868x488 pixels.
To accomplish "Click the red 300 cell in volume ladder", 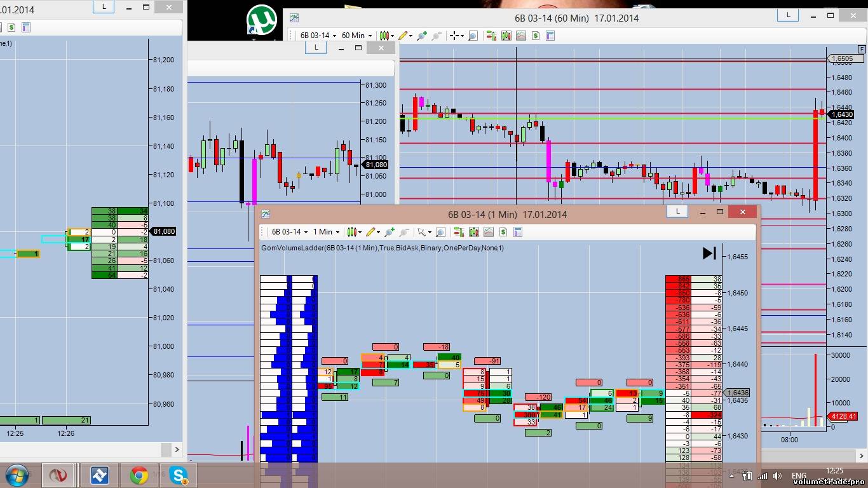I will [526, 415].
